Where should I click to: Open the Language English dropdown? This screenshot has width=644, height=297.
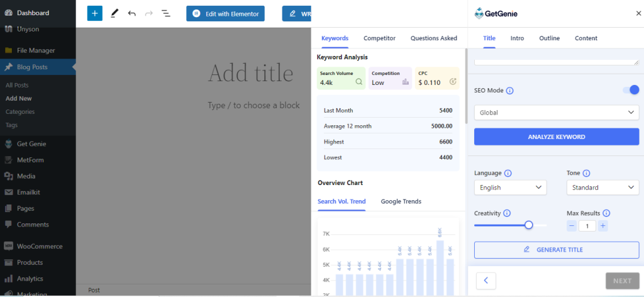[x=510, y=188]
